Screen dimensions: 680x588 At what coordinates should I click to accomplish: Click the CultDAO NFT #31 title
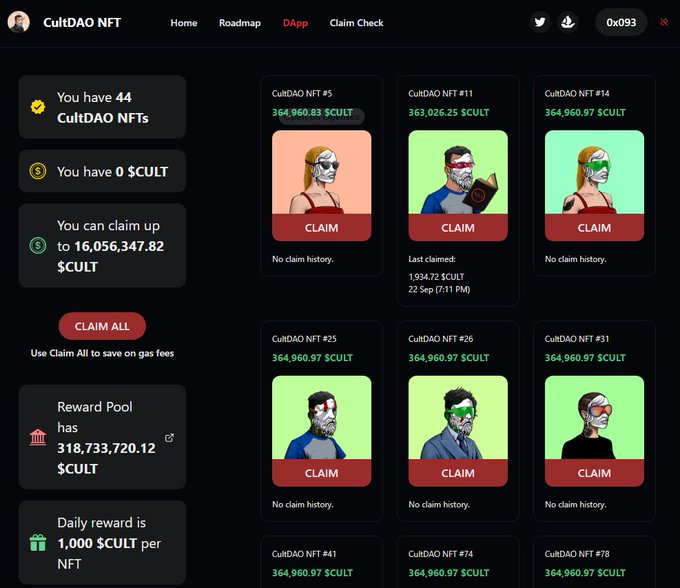[x=577, y=339]
